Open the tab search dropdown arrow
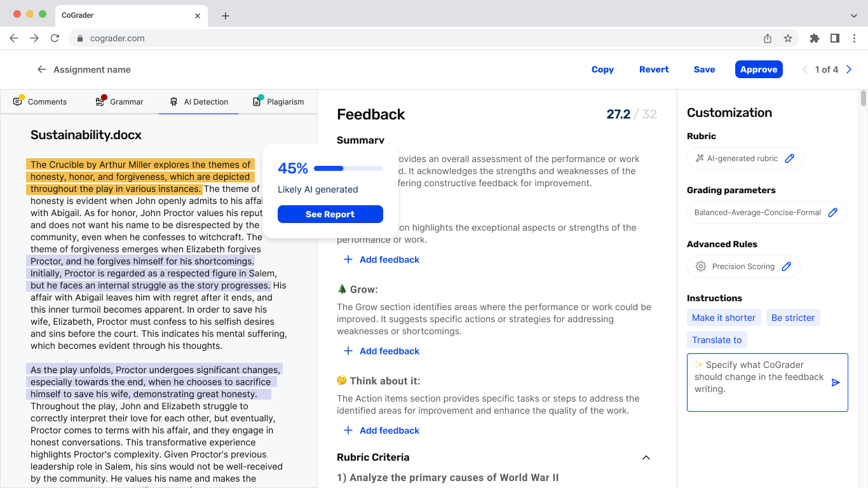Screen dimensions: 868x488 pos(853,15)
